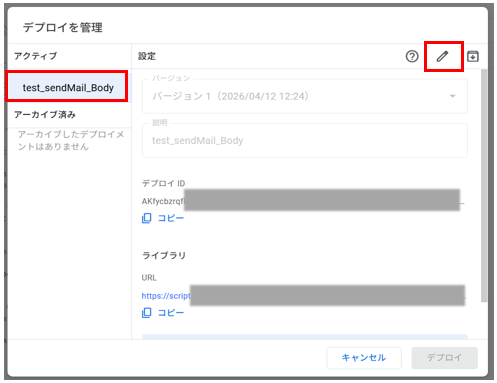497x383 pixels.
Task: Click the copy icon under デプロイ ID
Action: point(146,218)
